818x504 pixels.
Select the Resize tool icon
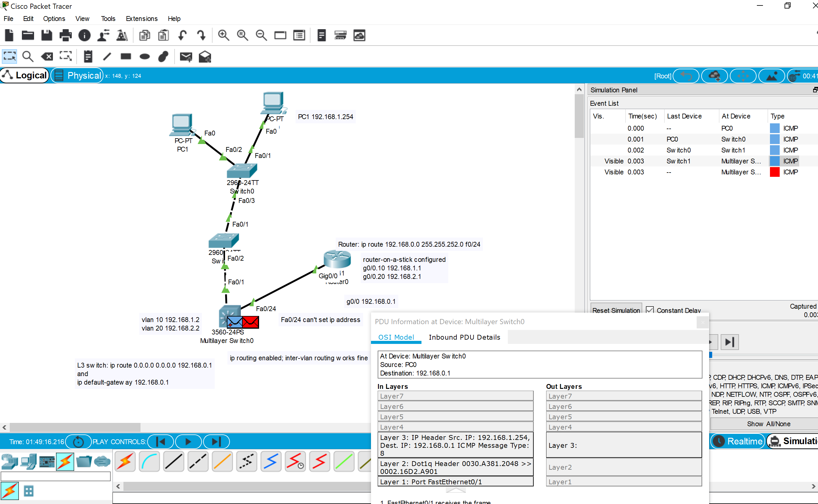(x=66, y=56)
